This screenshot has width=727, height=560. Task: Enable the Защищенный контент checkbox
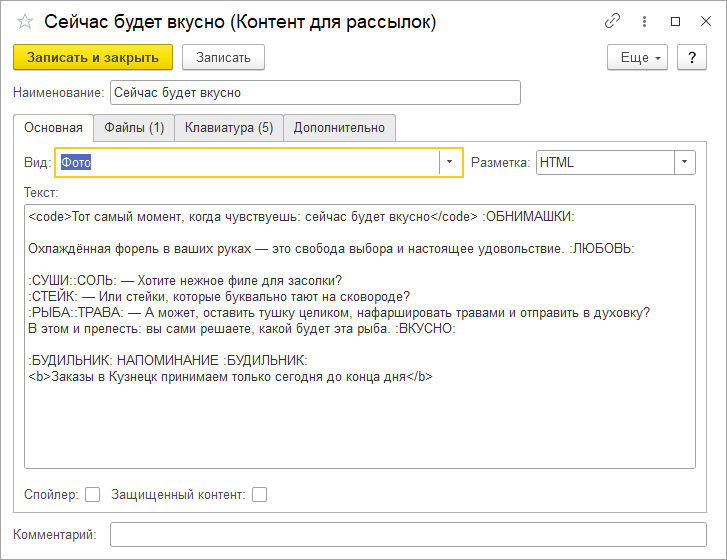coord(259,495)
